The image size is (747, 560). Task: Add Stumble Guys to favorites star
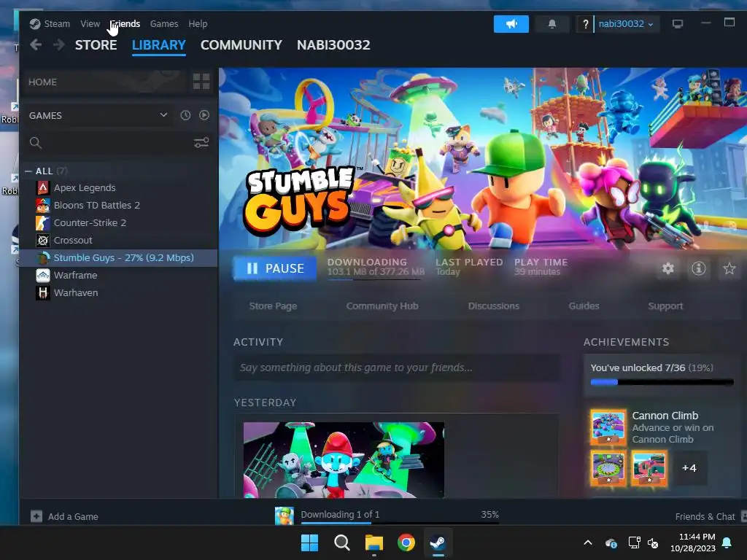tap(729, 268)
